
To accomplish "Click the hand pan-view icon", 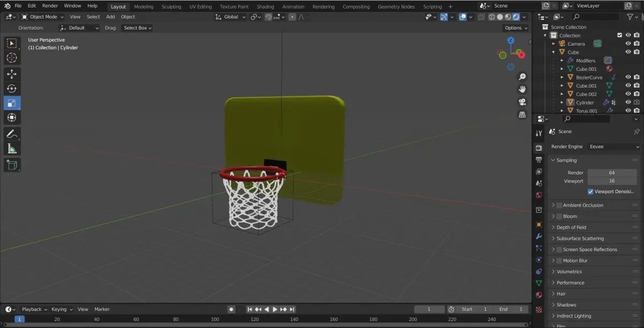I will (x=522, y=90).
